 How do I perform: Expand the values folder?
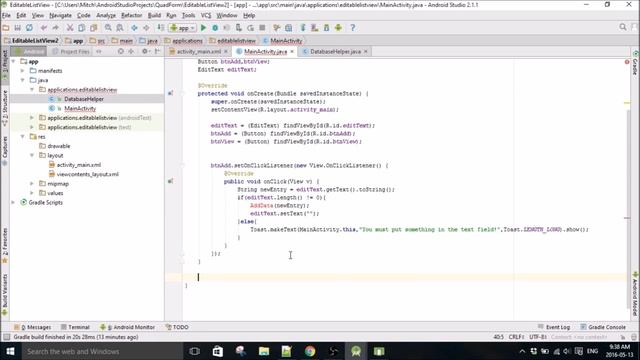coord(32,193)
